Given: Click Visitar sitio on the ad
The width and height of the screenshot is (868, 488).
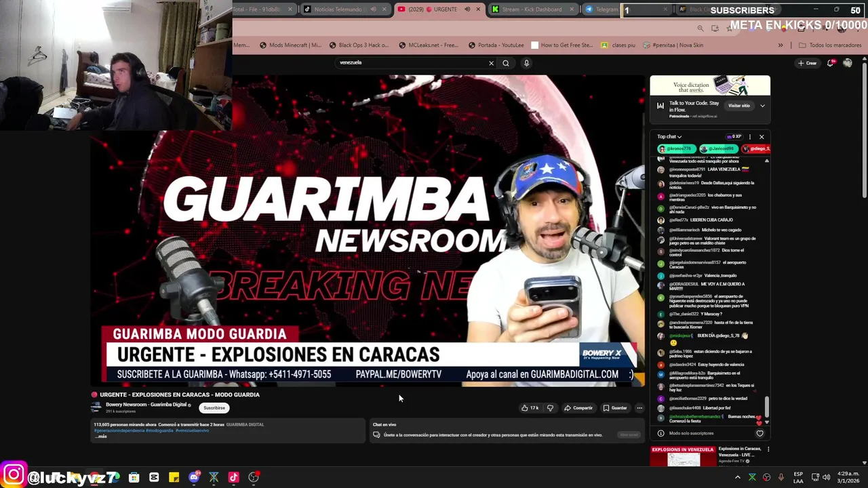Looking at the screenshot, I should click(739, 106).
